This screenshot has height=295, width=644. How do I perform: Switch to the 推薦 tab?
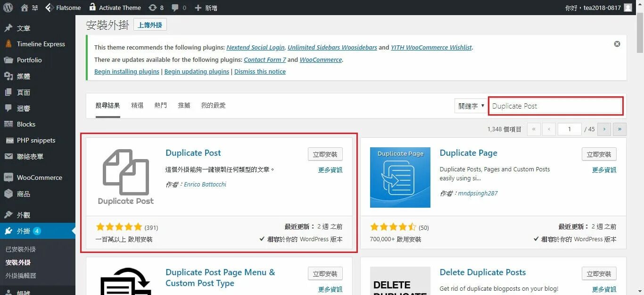point(184,105)
